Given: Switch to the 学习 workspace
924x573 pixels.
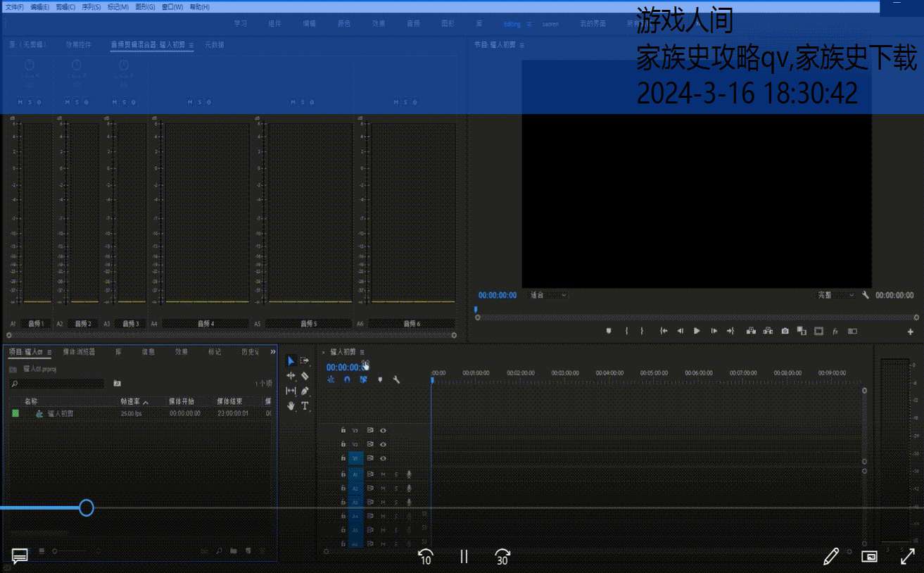Looking at the screenshot, I should pyautogui.click(x=241, y=23).
